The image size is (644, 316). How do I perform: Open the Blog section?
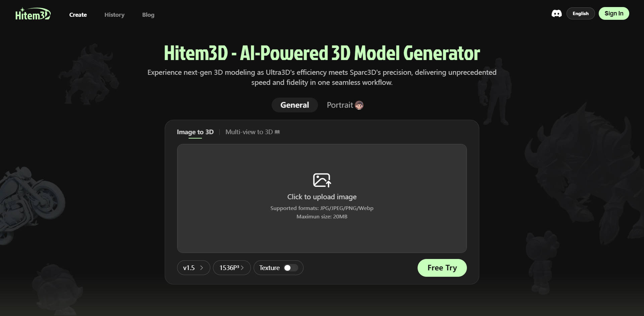point(148,15)
